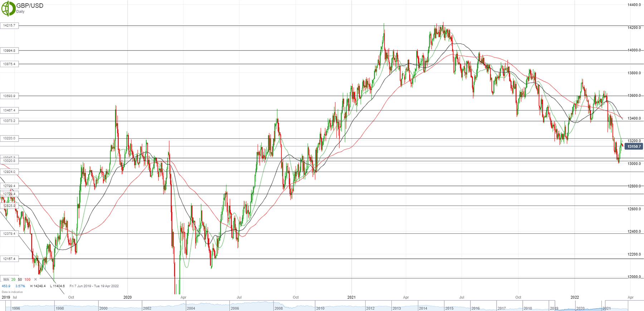The width and height of the screenshot is (644, 311).
Task: Jump to 2015 in the navigator strip
Action: (x=449, y=308)
